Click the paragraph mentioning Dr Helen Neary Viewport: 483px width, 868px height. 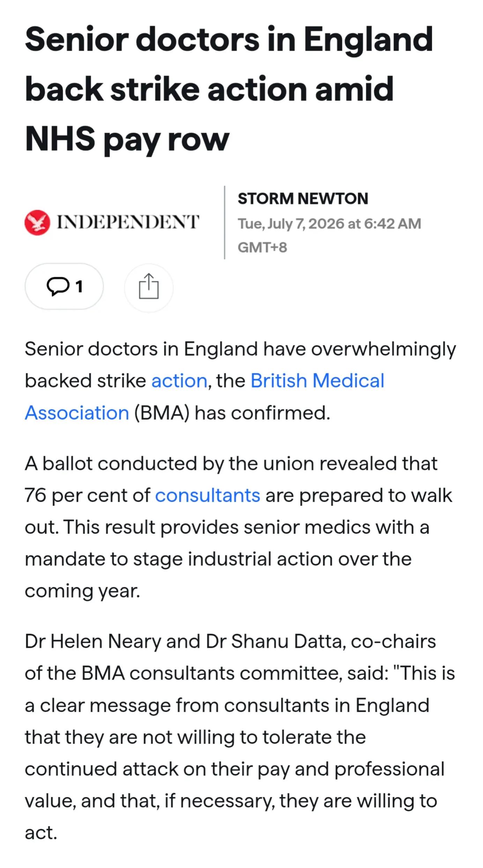pos(240,737)
